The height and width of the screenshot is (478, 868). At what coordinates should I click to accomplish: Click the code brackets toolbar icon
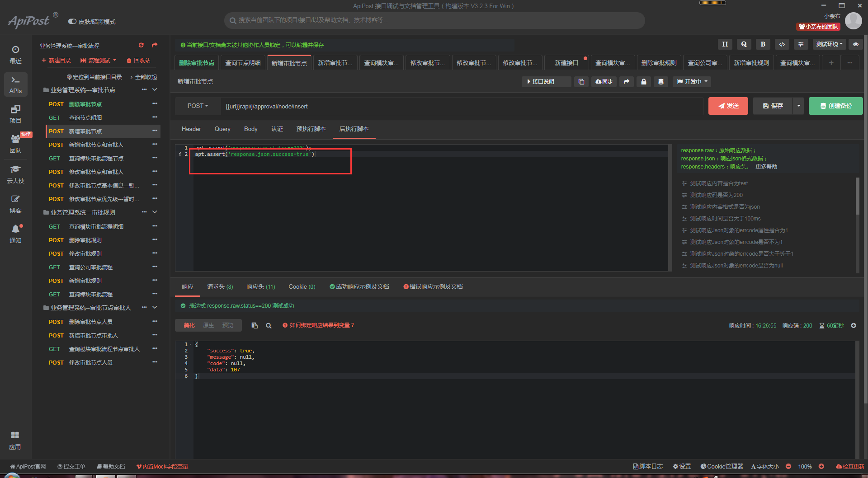pos(782,44)
